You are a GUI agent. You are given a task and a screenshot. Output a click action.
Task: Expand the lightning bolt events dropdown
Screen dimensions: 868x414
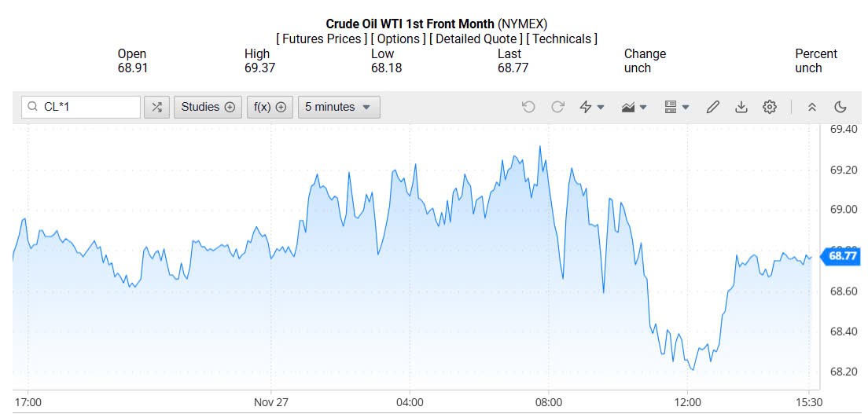591,107
